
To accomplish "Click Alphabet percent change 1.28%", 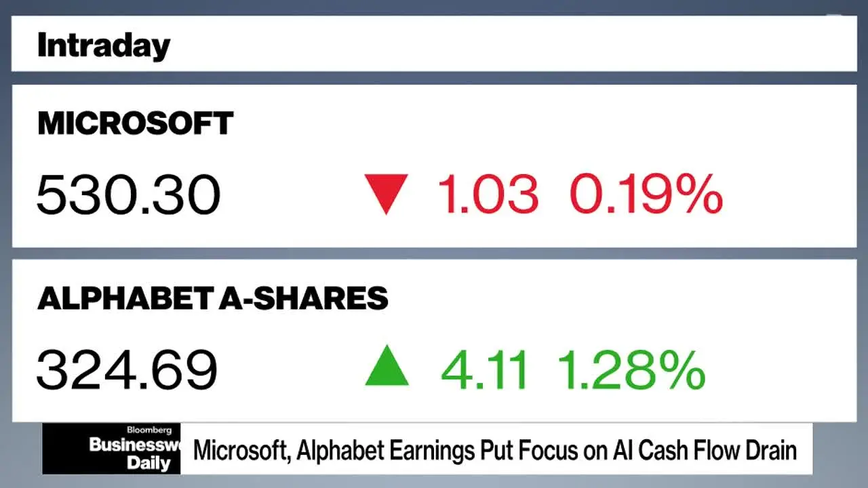I will tap(631, 369).
